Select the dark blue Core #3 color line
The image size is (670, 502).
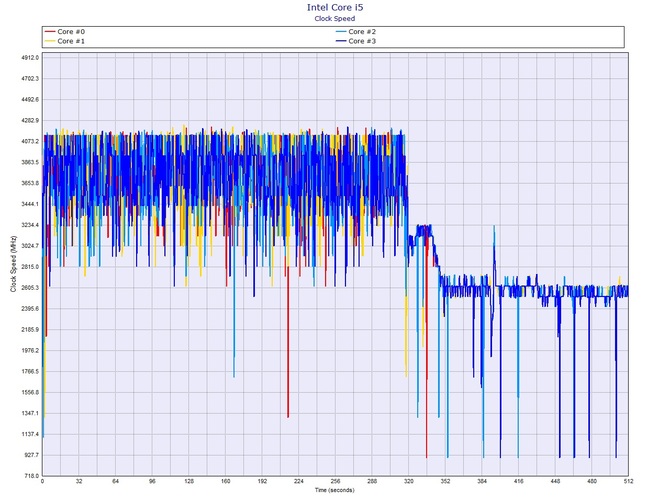click(x=341, y=41)
